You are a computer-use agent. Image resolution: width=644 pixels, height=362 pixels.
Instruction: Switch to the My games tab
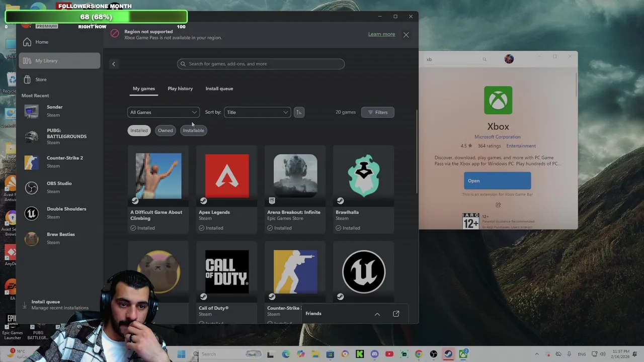[144, 88]
